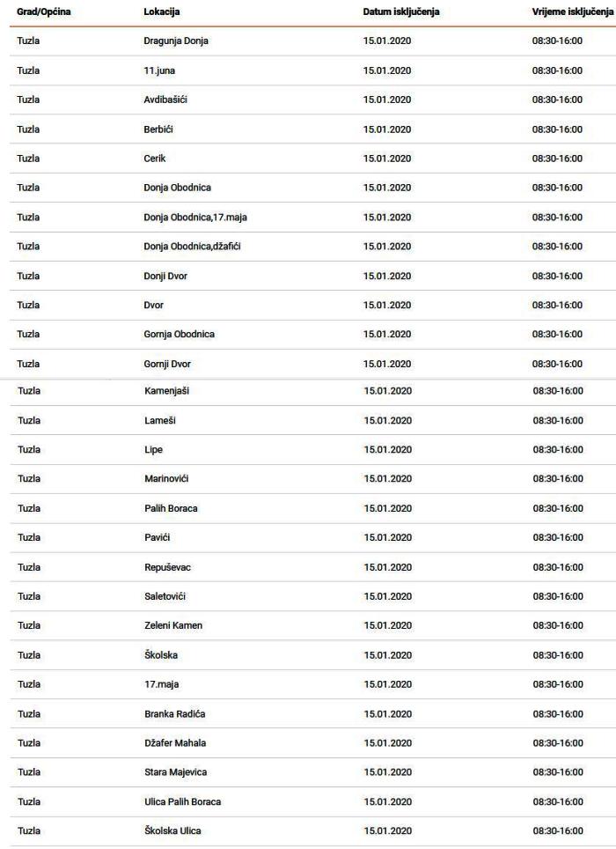Click the Branka Radića location
The image size is (616, 849).
coord(175,714)
